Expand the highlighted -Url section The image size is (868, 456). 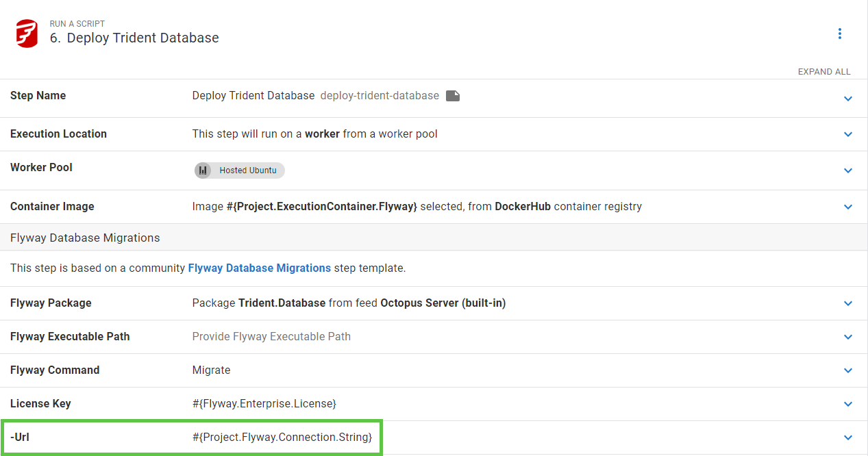(848, 437)
